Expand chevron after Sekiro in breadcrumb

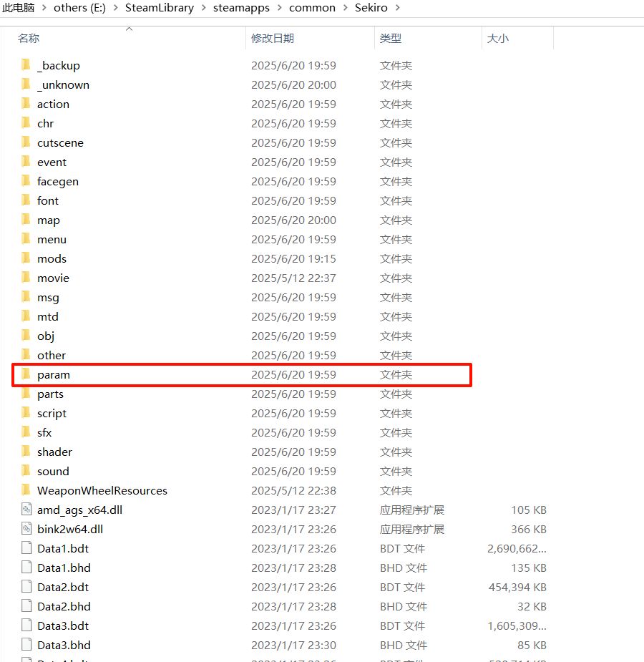[398, 8]
